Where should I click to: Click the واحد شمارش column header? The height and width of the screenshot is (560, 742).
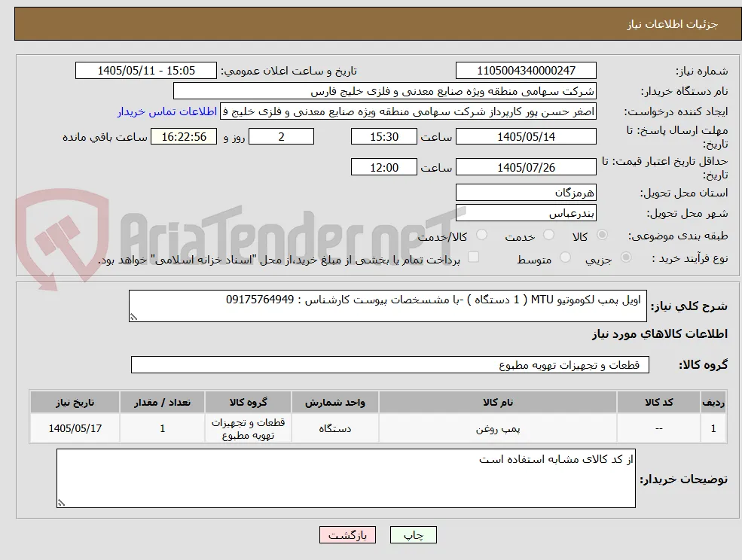[x=335, y=402]
